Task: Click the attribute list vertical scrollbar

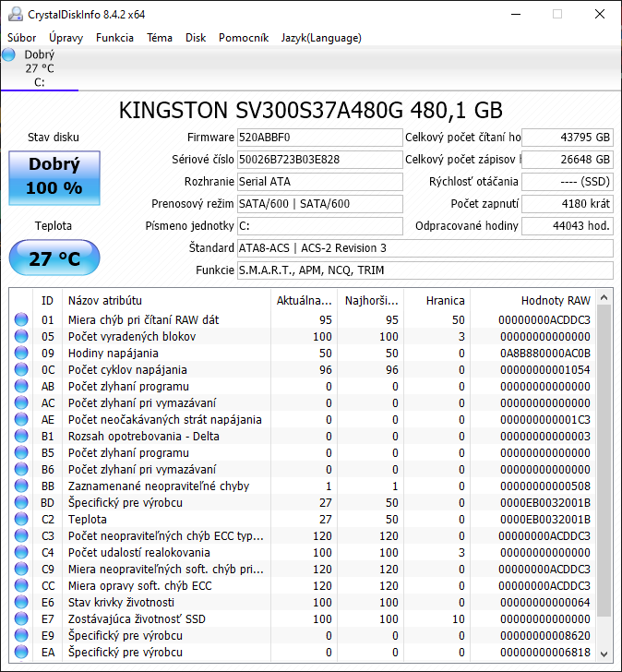Action: coord(604,462)
